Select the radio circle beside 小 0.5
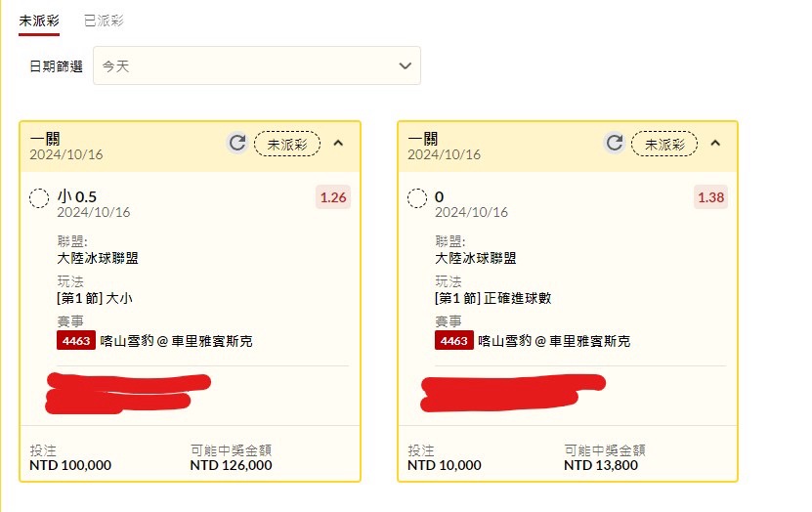This screenshot has width=812, height=512. coord(39,198)
